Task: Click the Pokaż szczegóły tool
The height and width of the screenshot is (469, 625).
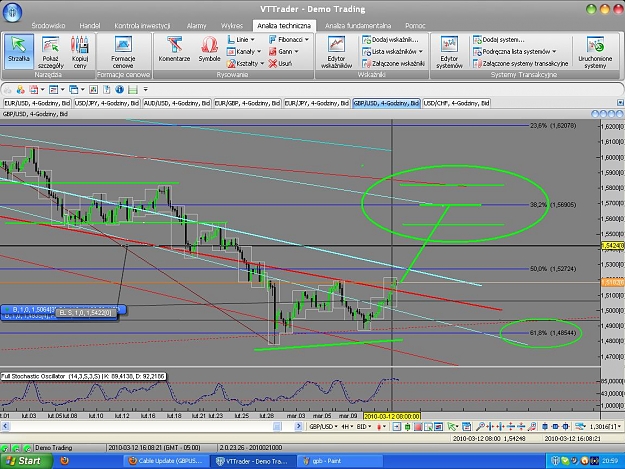Action: (51, 52)
